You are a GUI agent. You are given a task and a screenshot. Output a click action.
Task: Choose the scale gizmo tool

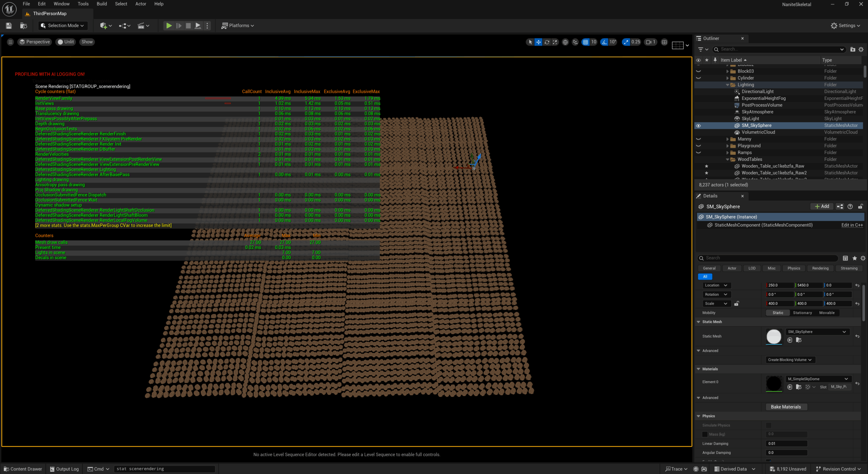click(555, 42)
